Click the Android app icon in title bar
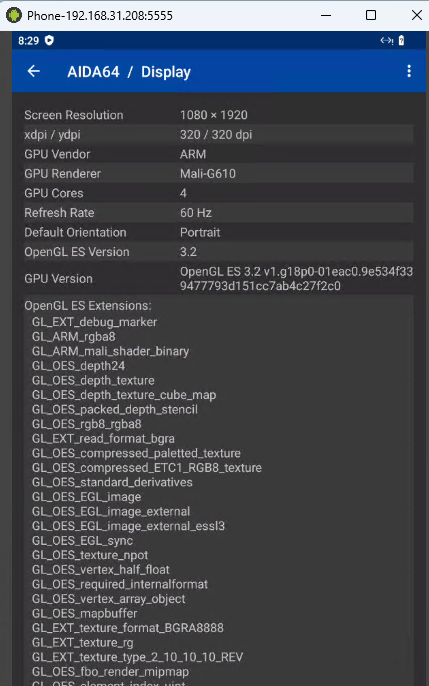 [x=14, y=15]
